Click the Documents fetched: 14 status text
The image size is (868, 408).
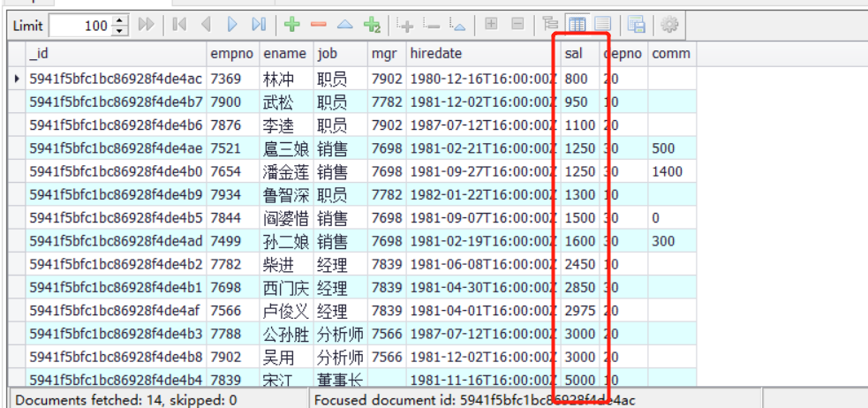126,400
